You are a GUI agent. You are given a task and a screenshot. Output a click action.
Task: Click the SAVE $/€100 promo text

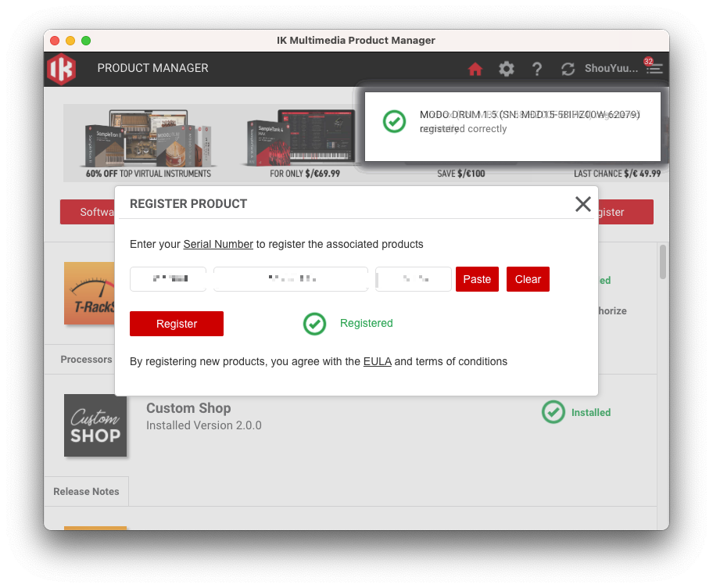coord(460,174)
